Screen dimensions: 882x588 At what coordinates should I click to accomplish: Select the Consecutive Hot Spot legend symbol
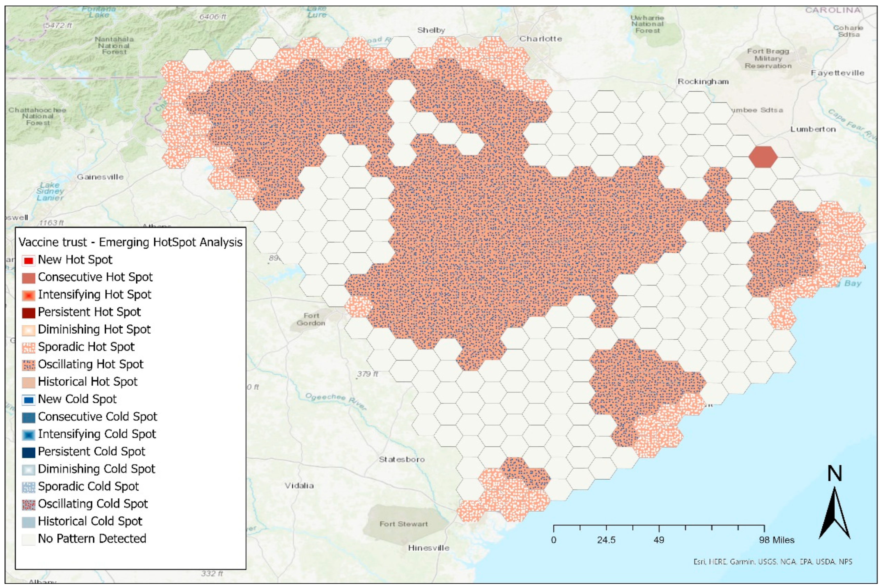click(29, 278)
